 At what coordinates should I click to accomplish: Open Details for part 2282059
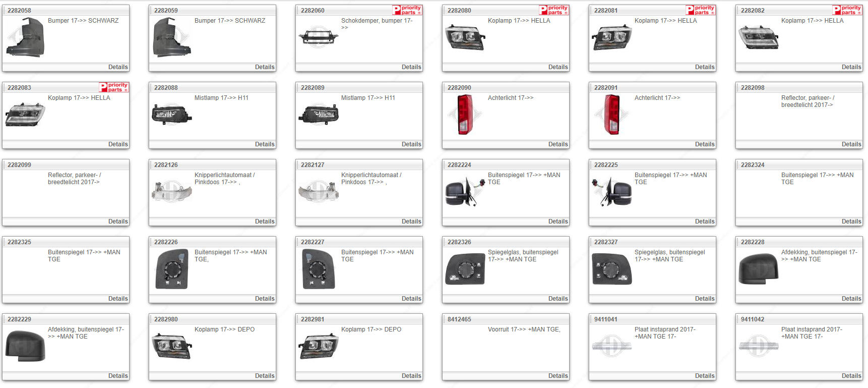265,67
